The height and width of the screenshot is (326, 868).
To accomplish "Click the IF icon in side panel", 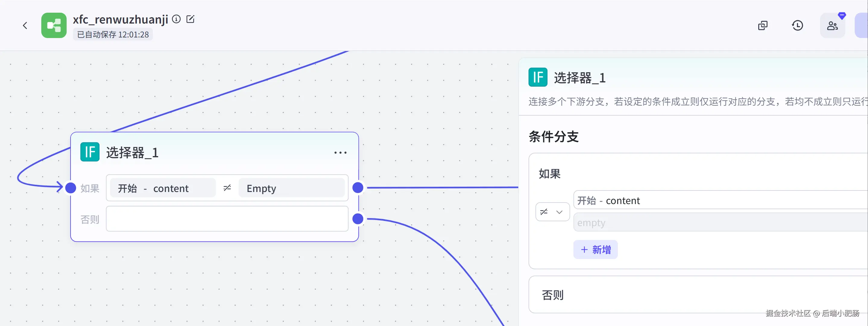I will pyautogui.click(x=538, y=77).
